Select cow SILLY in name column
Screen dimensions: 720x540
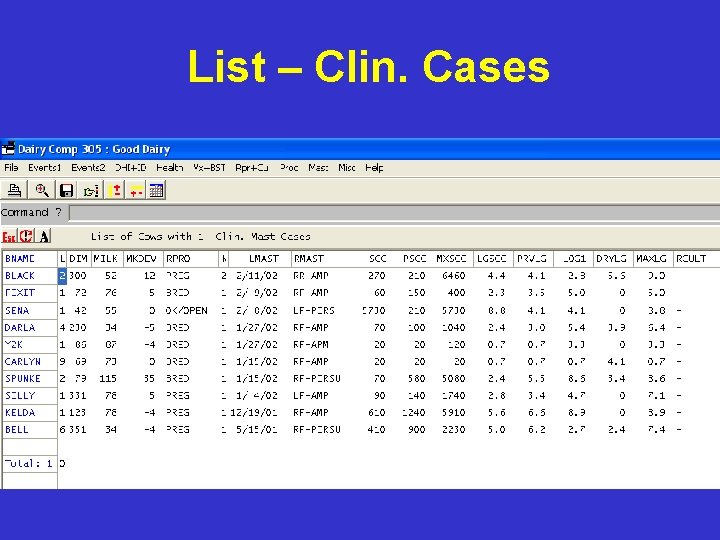pyautogui.click(x=30, y=395)
